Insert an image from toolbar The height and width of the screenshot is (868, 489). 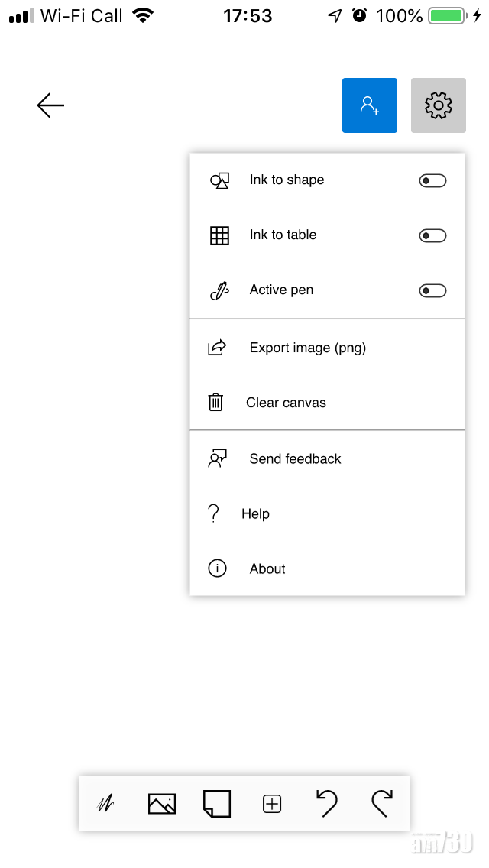tap(161, 804)
